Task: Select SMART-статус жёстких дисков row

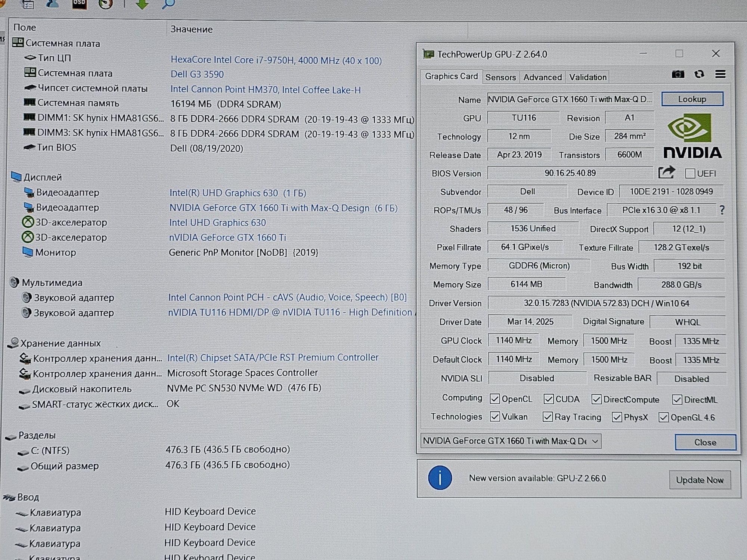Action: (99, 404)
